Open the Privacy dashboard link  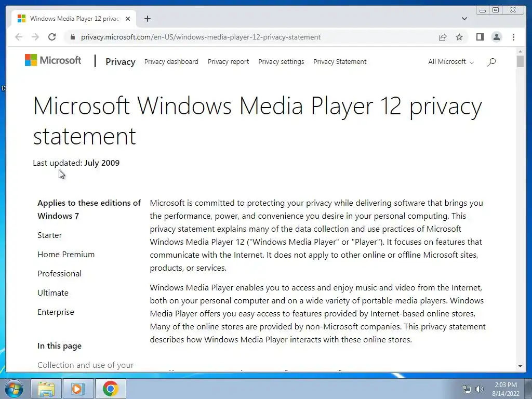tap(171, 62)
